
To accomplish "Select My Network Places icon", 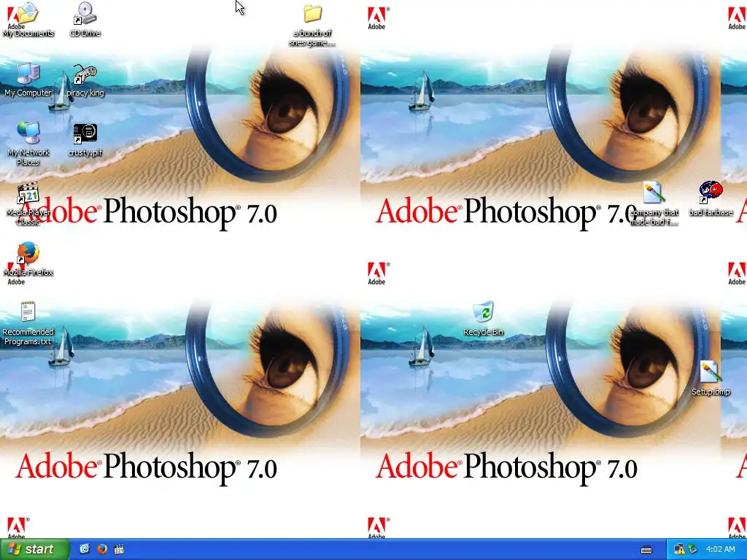I will (28, 144).
